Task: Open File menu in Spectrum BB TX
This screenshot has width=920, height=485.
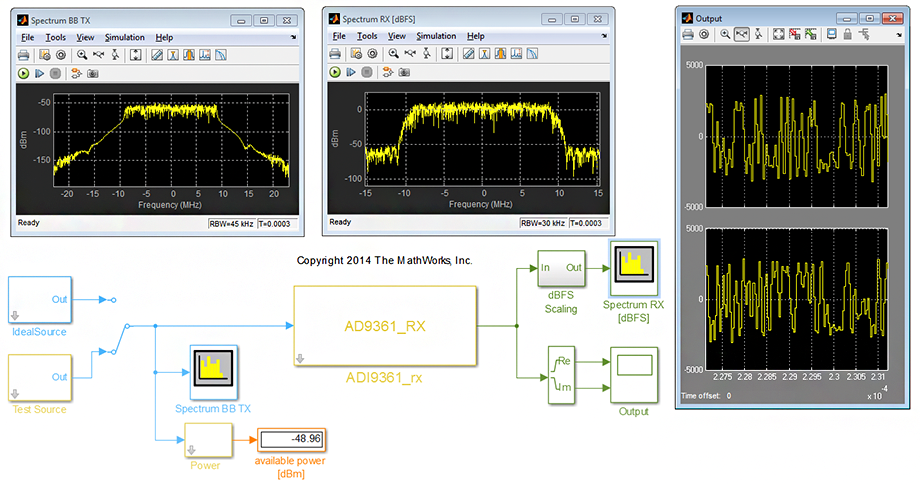Action: tap(28, 38)
